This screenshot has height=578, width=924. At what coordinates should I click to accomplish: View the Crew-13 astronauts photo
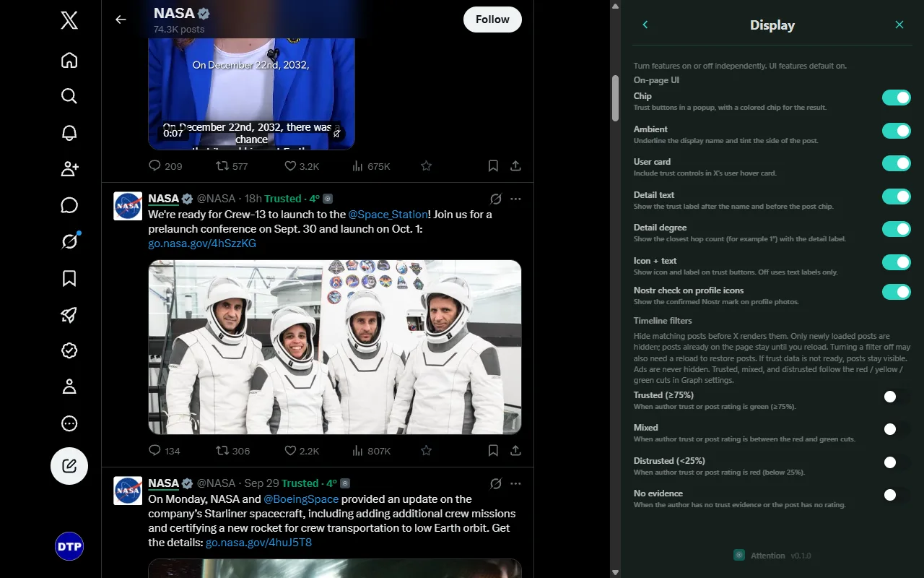335,347
